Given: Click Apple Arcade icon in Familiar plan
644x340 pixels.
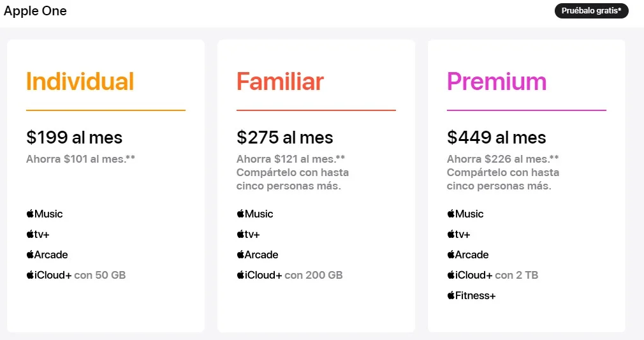Looking at the screenshot, I should pyautogui.click(x=257, y=255).
